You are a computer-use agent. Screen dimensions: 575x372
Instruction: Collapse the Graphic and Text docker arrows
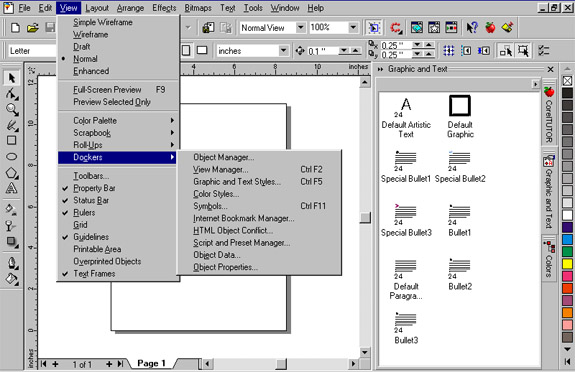(380, 69)
